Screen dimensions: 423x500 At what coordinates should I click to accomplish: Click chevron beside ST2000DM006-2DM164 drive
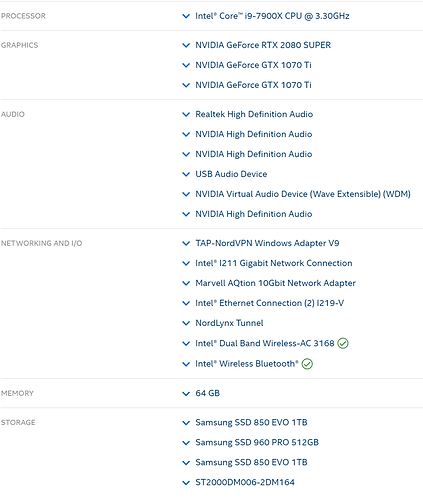(x=186, y=482)
